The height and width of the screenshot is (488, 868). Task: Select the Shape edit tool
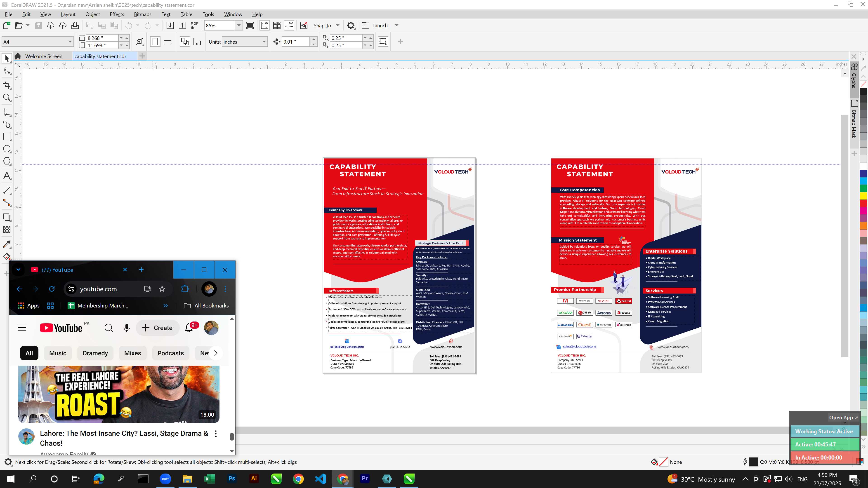coord(7,71)
